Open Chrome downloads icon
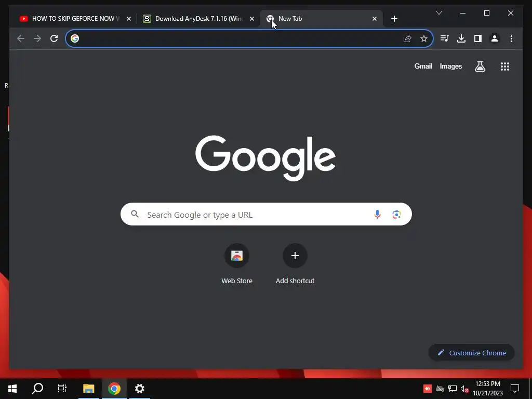 [461, 38]
